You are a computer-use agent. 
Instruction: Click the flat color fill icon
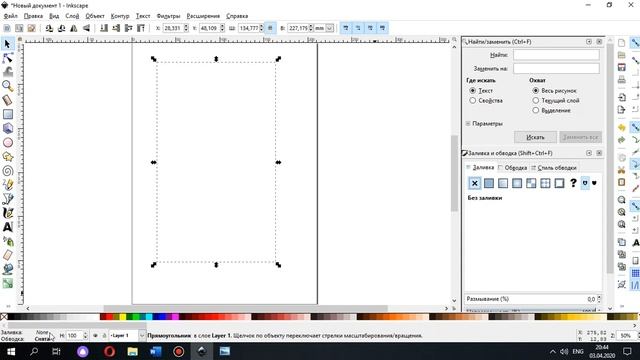tap(489, 183)
